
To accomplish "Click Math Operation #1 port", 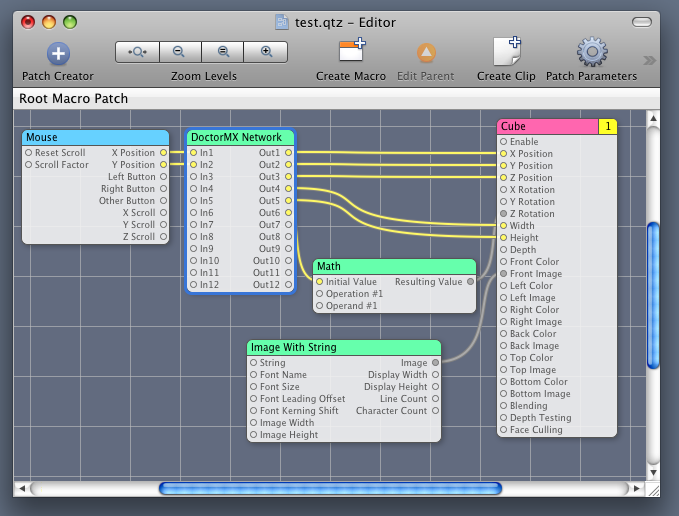I will pyautogui.click(x=320, y=294).
